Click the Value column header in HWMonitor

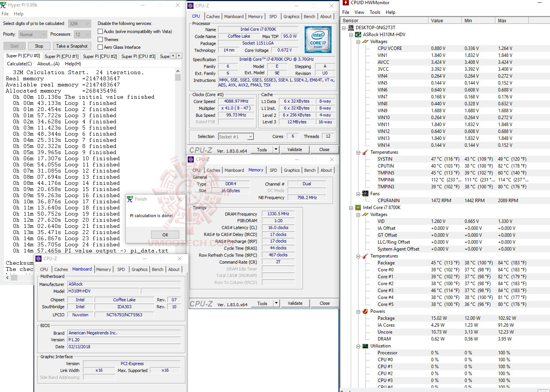click(445, 21)
